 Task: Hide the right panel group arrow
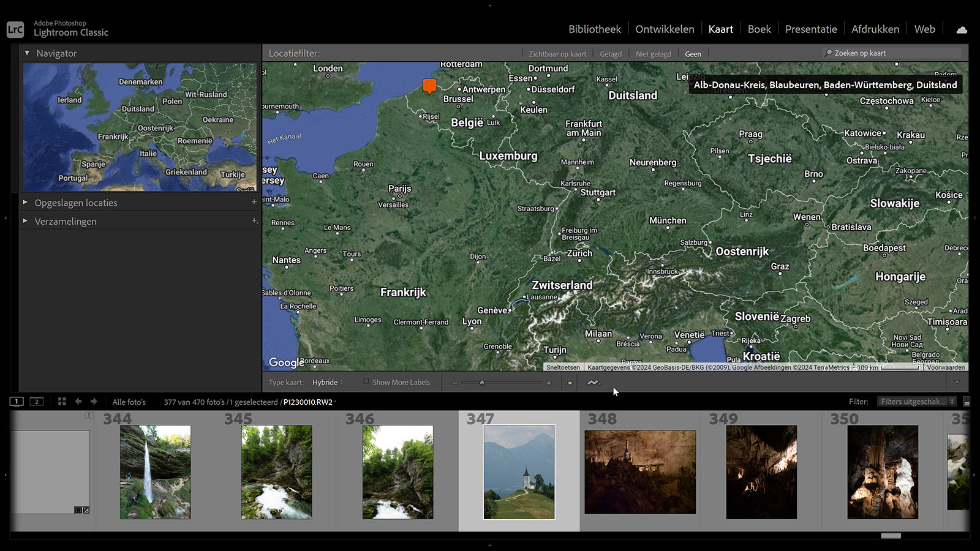(974, 218)
